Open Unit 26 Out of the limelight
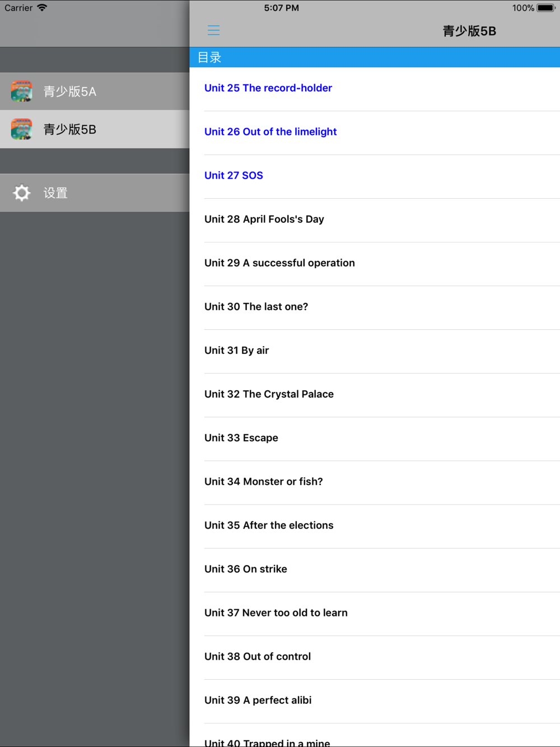The width and height of the screenshot is (560, 747). 270,132
